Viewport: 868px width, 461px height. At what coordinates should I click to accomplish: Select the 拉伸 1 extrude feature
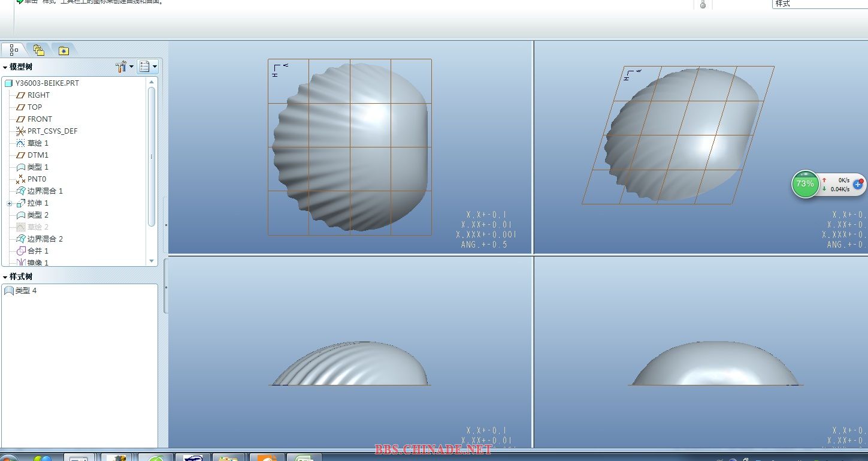(38, 203)
